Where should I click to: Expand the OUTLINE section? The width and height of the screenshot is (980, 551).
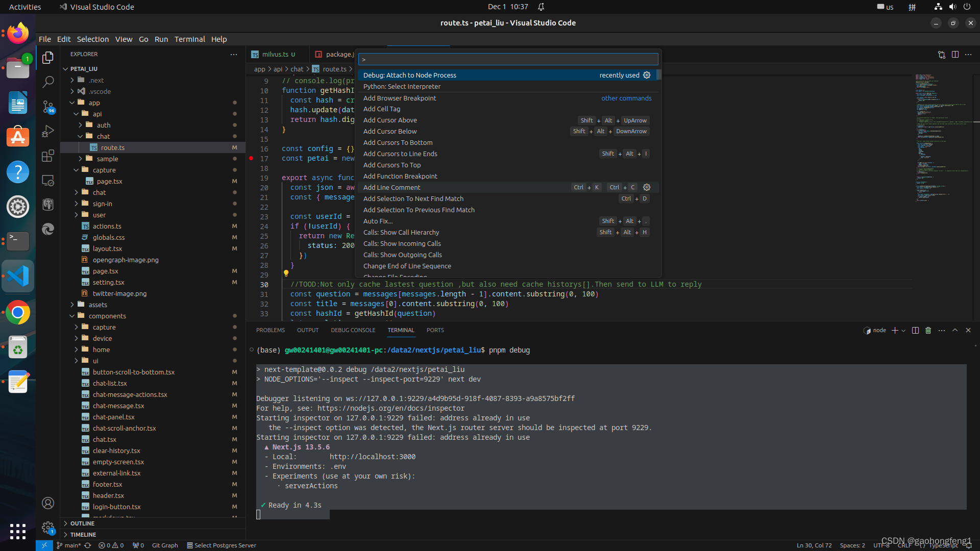pyautogui.click(x=82, y=523)
